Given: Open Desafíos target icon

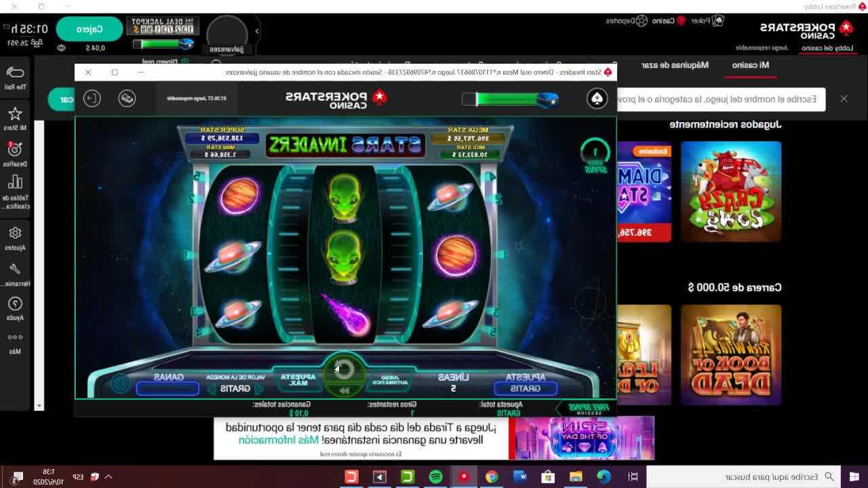Looking at the screenshot, I should (14, 149).
